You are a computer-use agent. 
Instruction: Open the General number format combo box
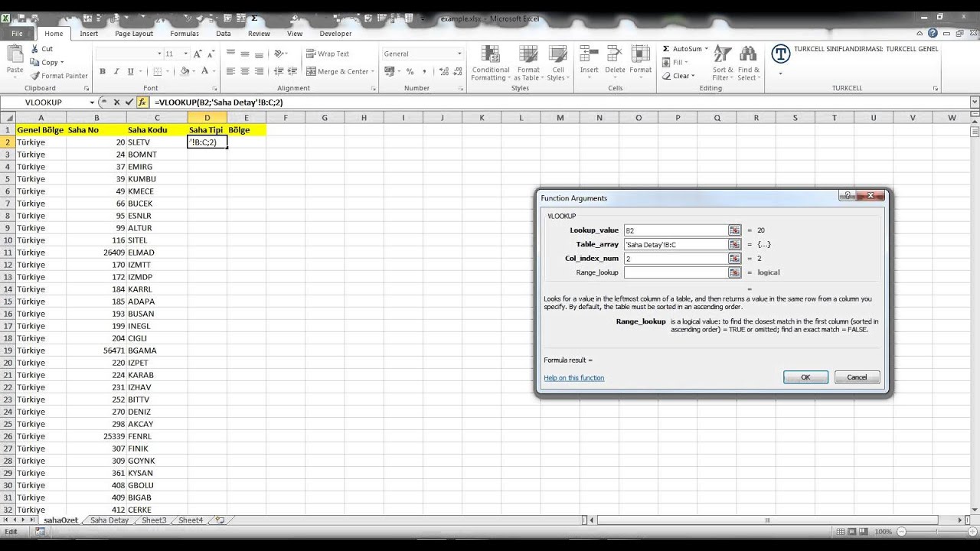pyautogui.click(x=423, y=54)
